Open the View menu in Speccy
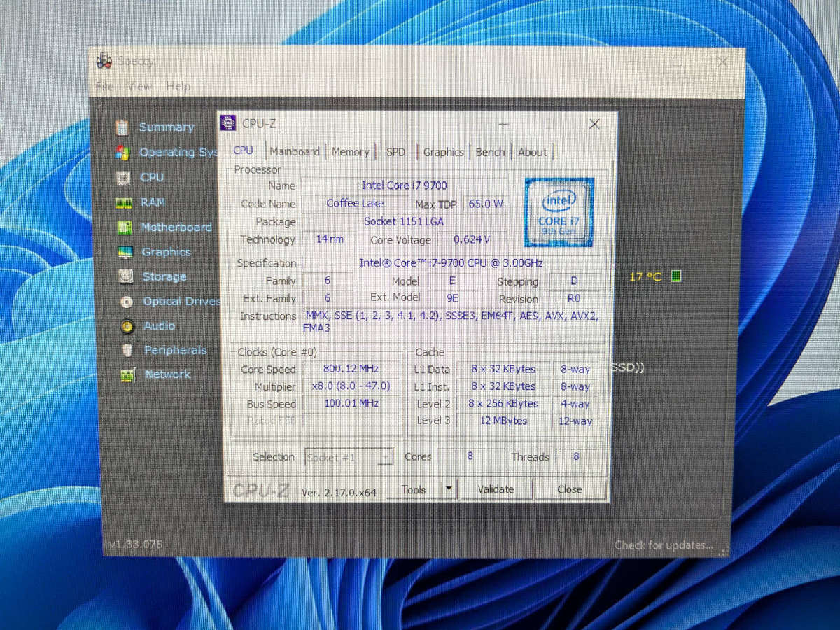The width and height of the screenshot is (840, 630). [139, 86]
